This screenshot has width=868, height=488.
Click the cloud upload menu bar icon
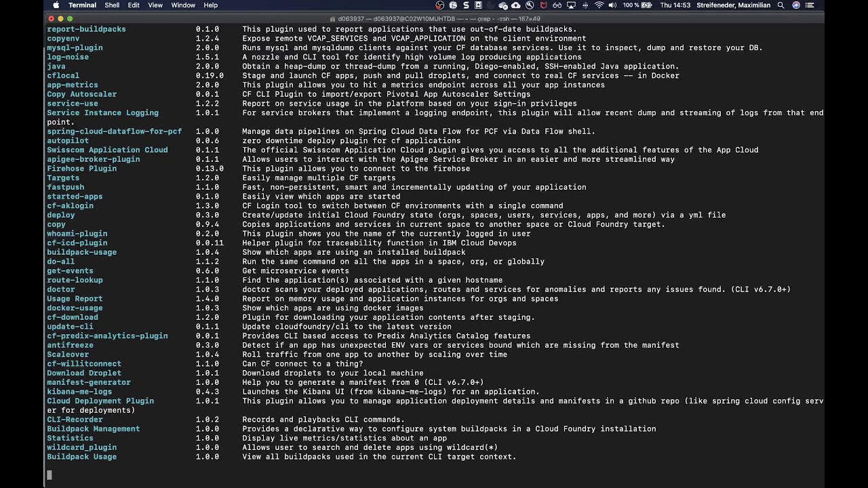516,5
